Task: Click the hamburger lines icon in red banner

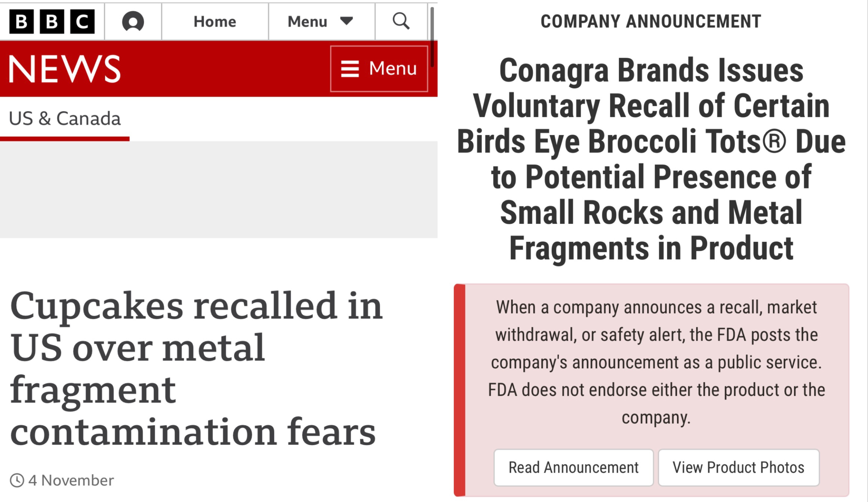Action: pyautogui.click(x=350, y=69)
